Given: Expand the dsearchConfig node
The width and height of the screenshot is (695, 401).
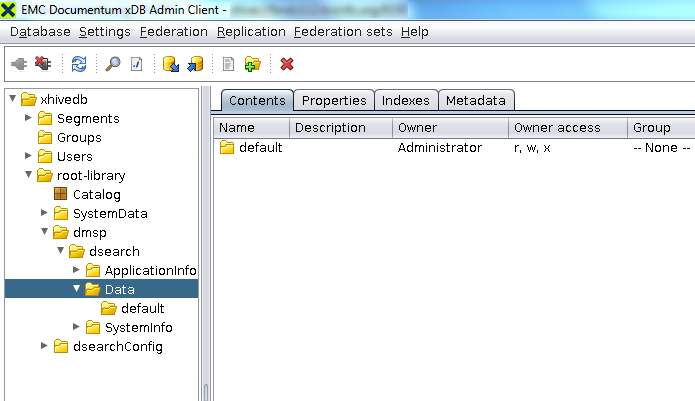Looking at the screenshot, I should (x=44, y=346).
